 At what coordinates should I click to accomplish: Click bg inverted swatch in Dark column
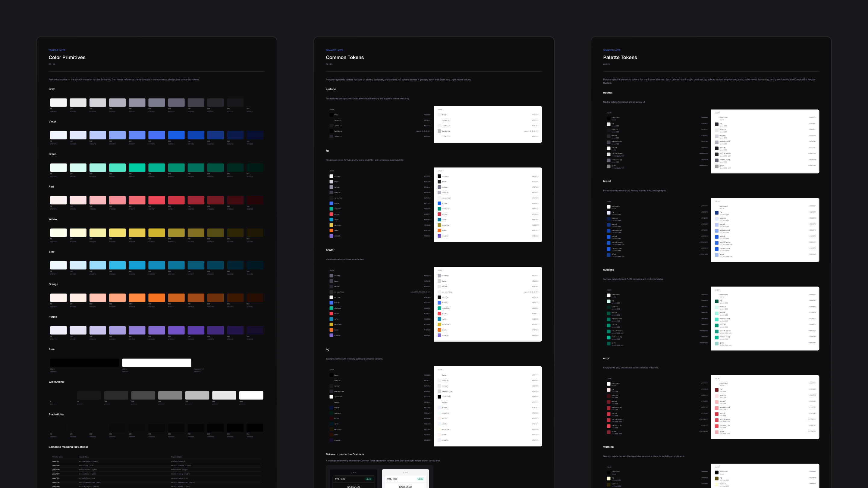331,397
